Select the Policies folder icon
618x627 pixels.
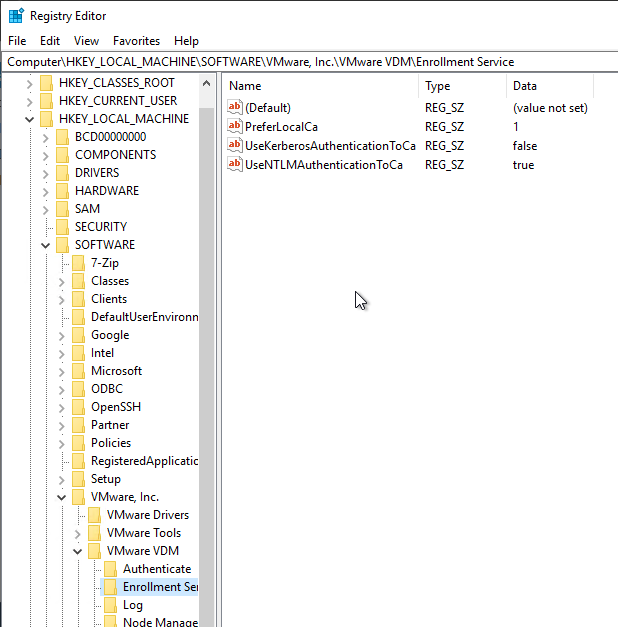[x=78, y=443]
